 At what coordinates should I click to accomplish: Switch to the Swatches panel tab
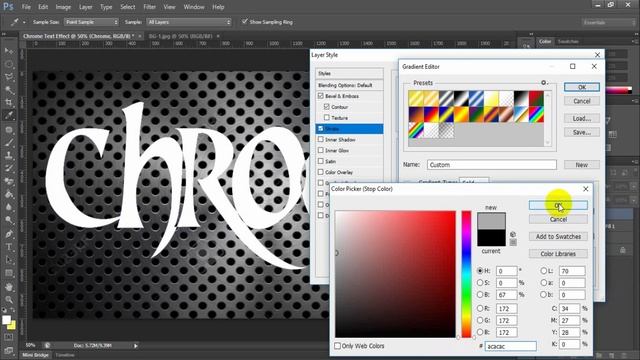pos(568,42)
